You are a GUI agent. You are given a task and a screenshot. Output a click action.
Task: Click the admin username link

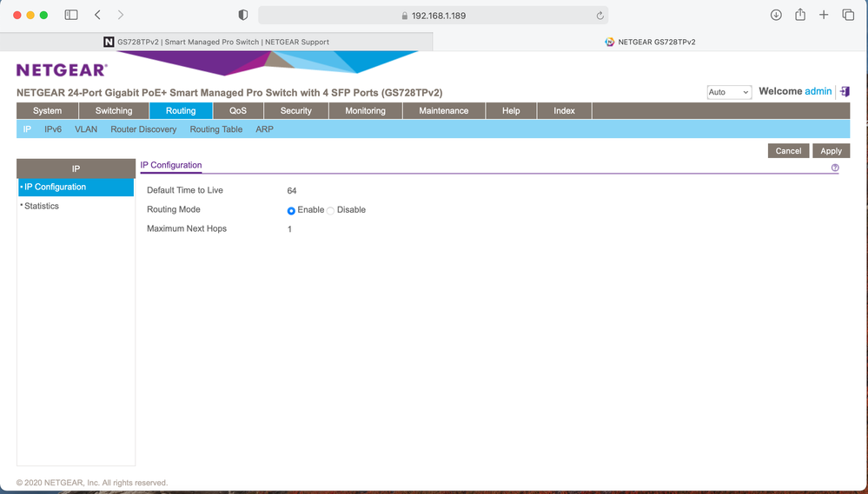818,91
